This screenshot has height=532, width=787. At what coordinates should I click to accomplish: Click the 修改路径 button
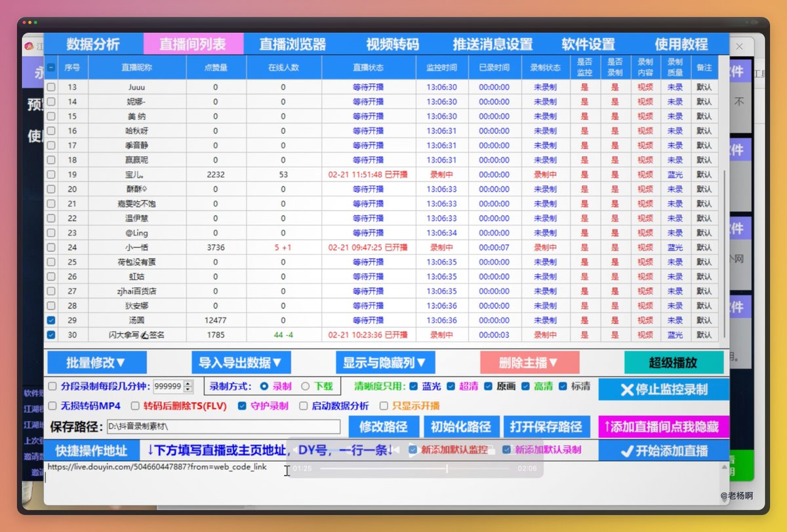point(384,427)
